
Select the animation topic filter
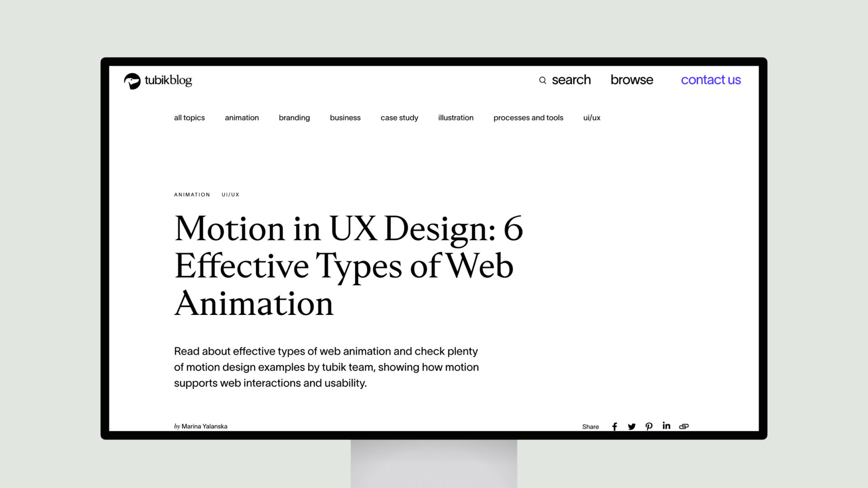click(242, 117)
